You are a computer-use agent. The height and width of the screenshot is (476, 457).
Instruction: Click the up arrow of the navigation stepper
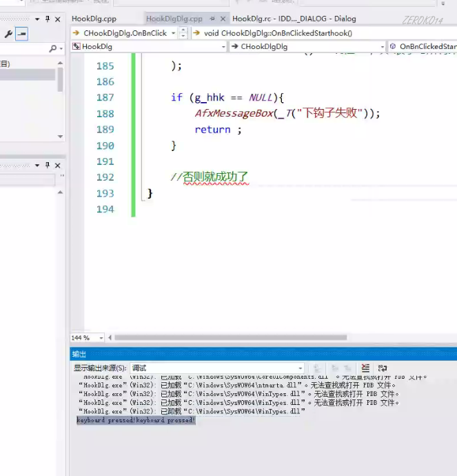183,30
